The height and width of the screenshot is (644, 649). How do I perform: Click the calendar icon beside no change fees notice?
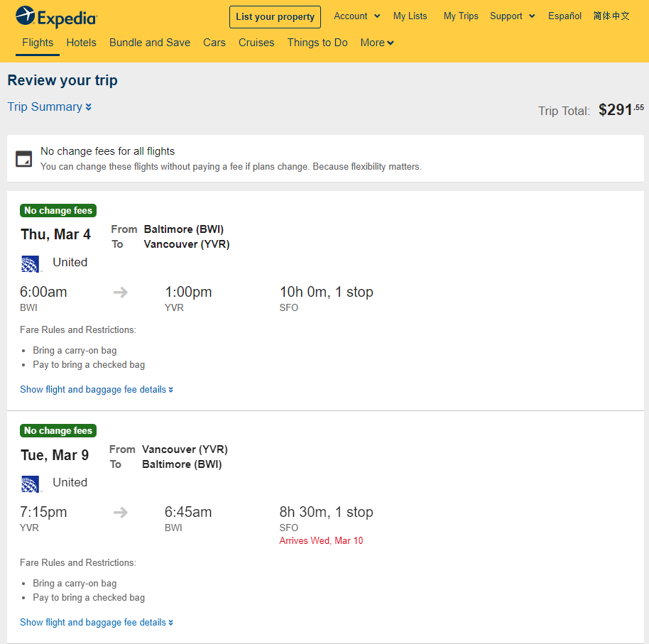coord(23,159)
